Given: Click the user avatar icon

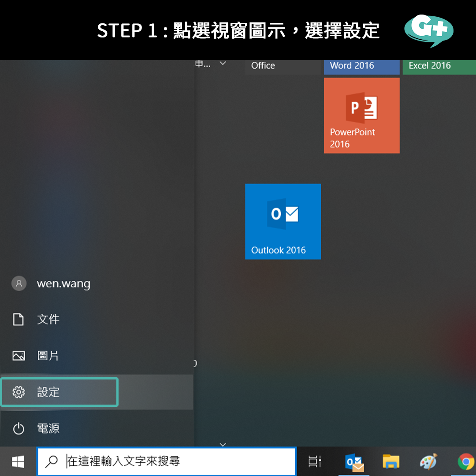Looking at the screenshot, I should pos(19,283).
